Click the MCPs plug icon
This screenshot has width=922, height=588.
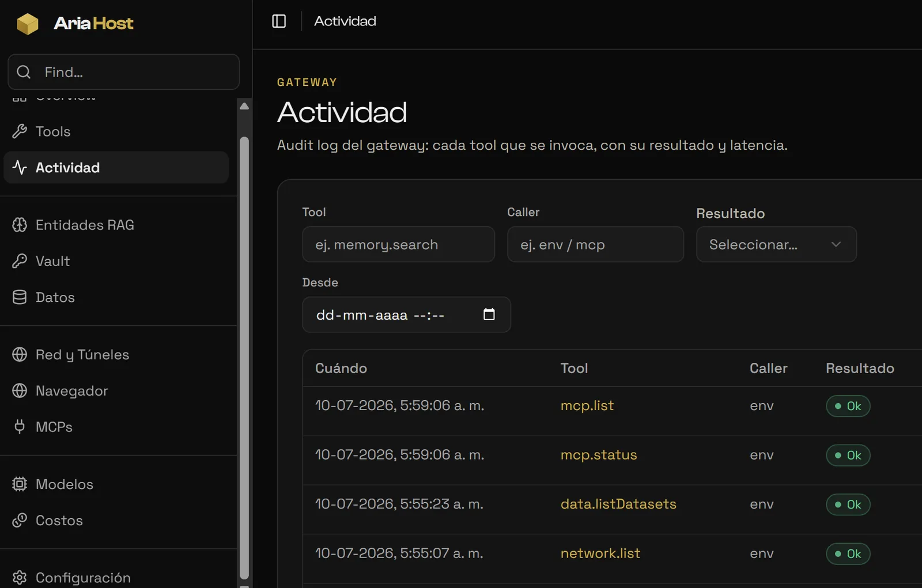20,427
